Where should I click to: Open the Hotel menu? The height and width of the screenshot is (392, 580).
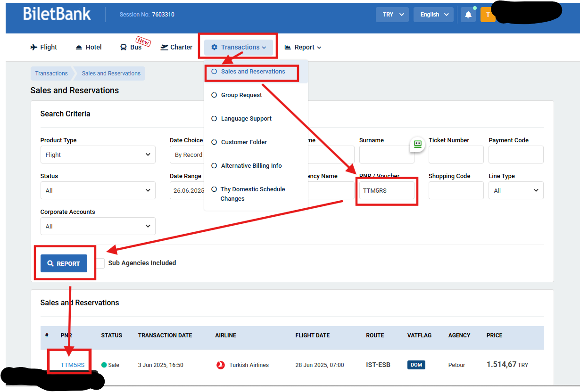89,47
